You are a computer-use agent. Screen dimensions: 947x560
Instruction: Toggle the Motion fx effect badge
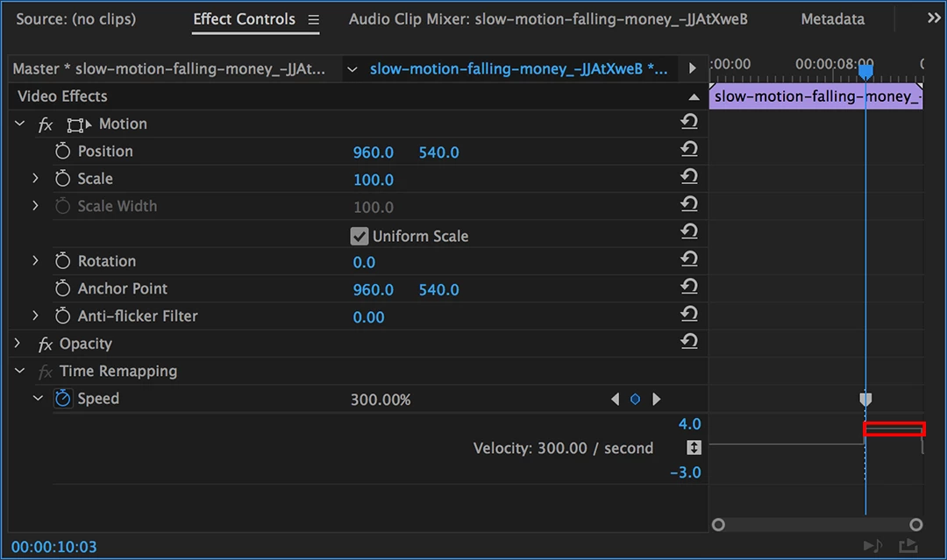point(46,125)
